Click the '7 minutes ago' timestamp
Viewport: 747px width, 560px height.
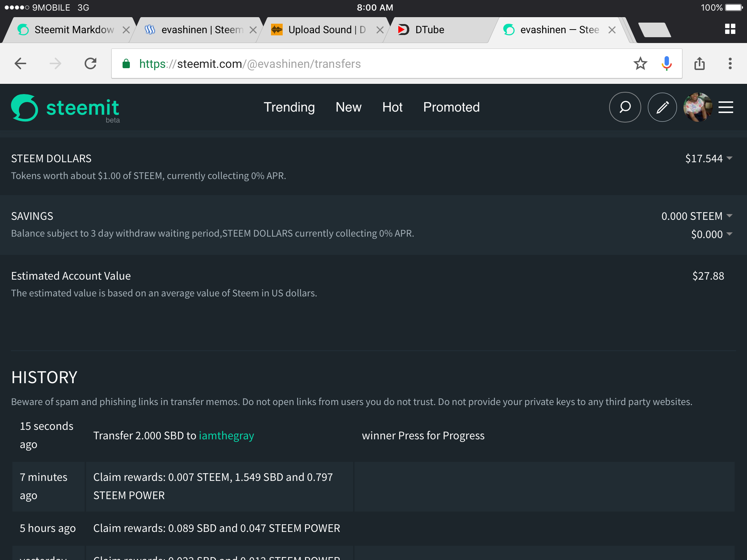point(43,486)
